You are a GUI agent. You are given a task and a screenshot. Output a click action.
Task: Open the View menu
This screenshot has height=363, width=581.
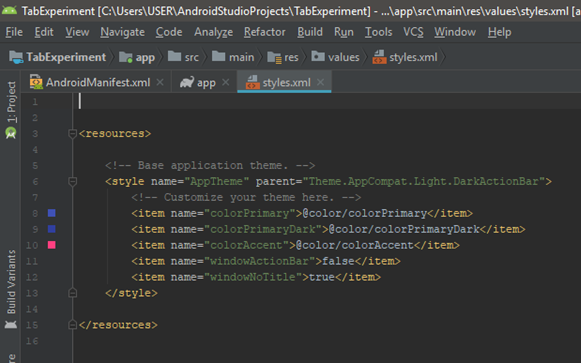pos(77,32)
